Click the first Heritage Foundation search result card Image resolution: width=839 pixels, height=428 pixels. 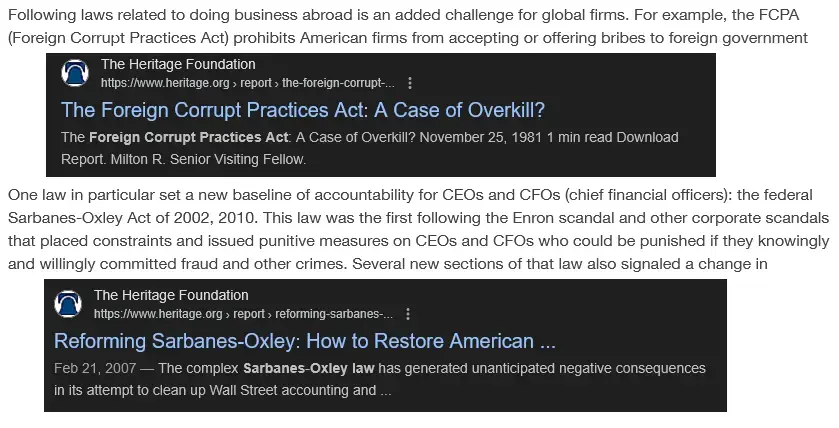[x=381, y=114]
